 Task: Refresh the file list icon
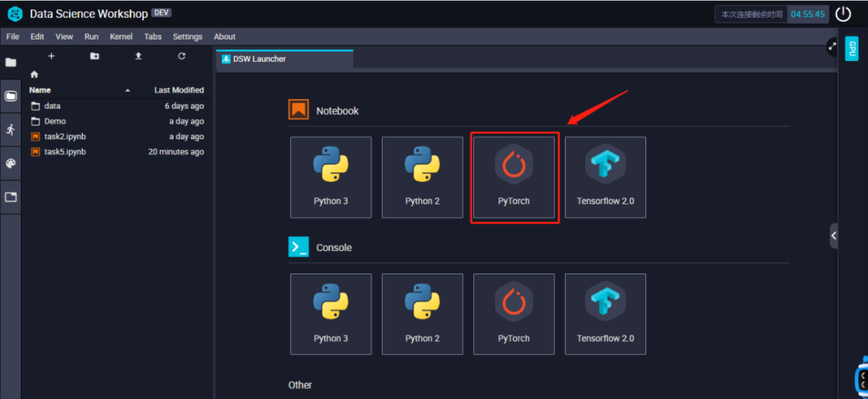(182, 56)
